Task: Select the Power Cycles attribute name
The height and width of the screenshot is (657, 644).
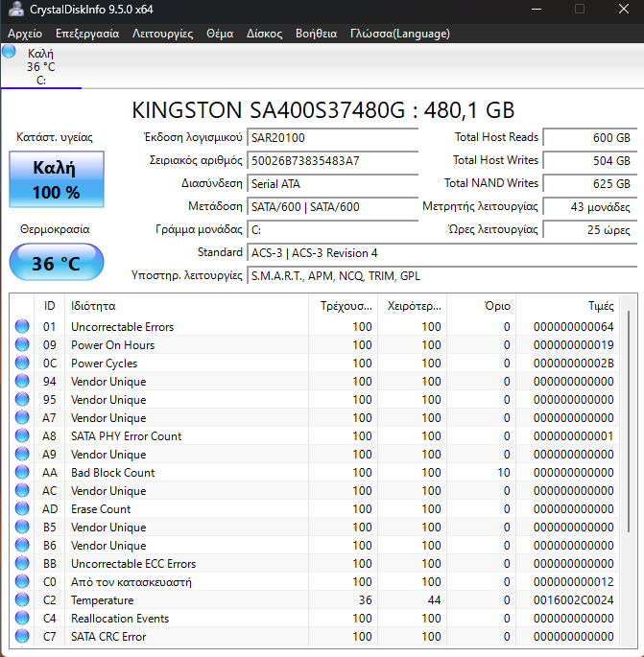Action: [104, 364]
